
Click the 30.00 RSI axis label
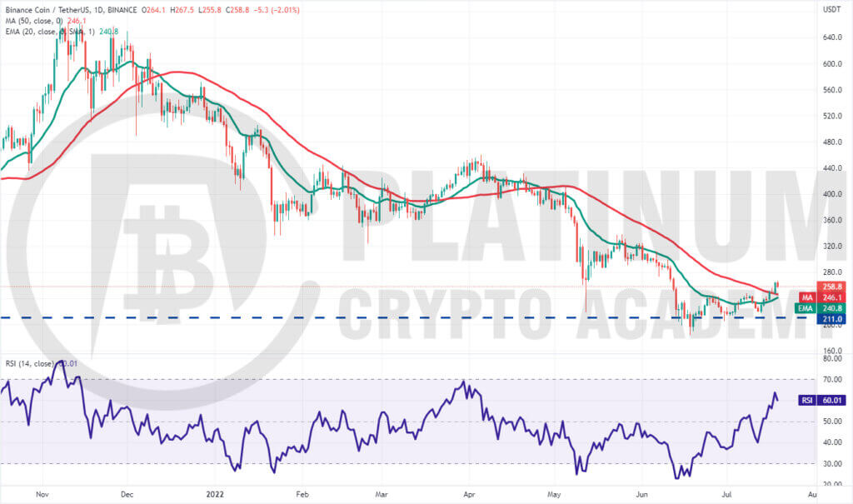pos(832,464)
